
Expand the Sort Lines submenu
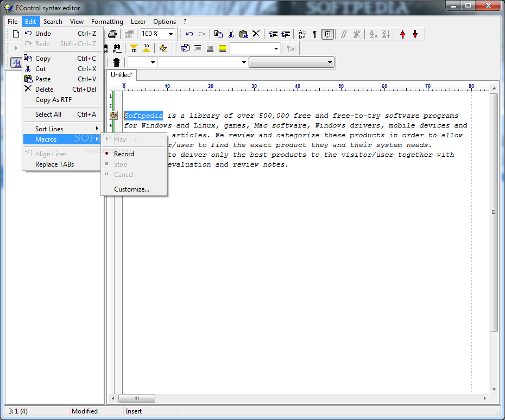62,129
